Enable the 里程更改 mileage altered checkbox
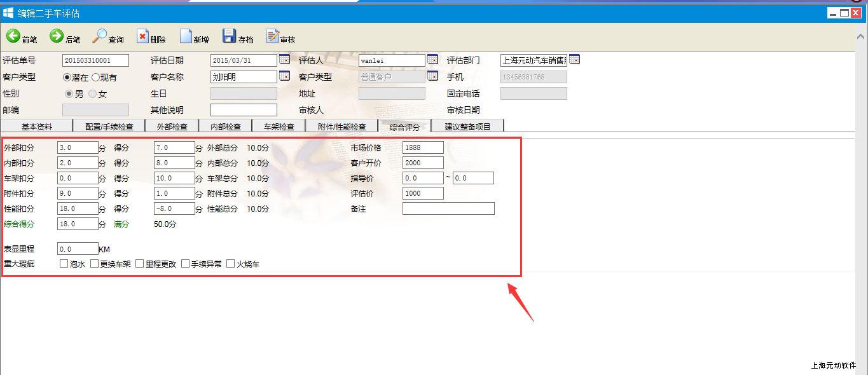This screenshot has width=868, height=375. click(x=140, y=264)
